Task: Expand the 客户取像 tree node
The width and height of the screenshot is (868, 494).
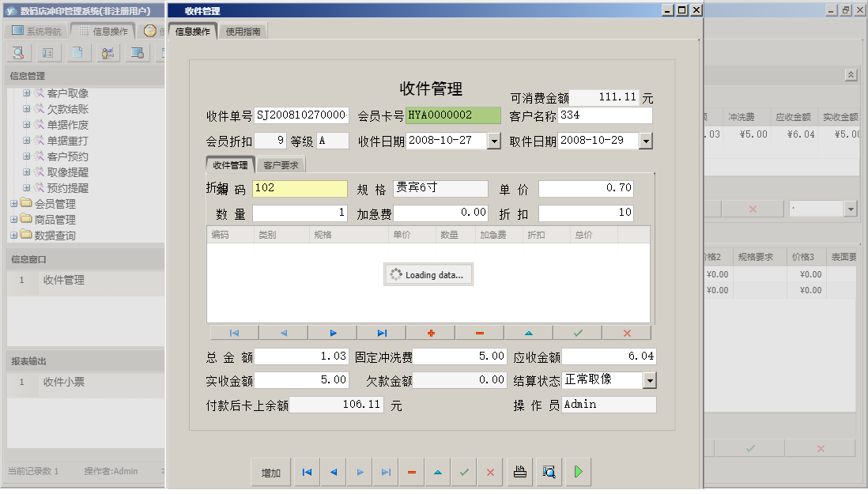Action: click(x=26, y=93)
